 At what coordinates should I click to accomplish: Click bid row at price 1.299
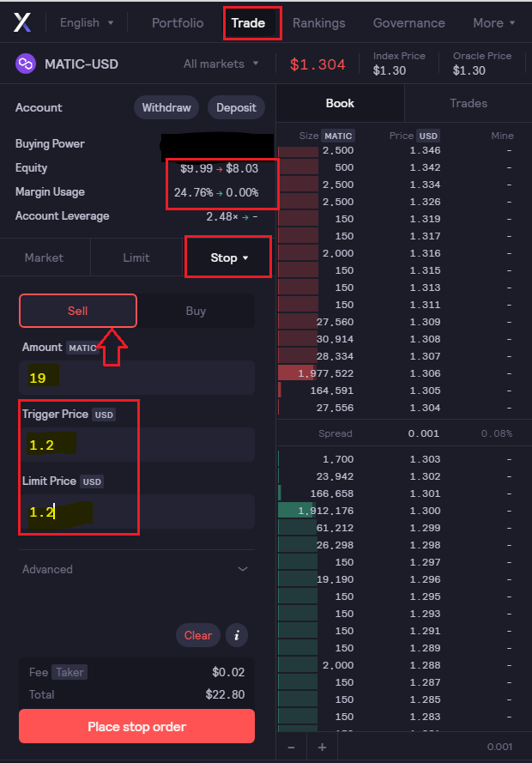coord(404,528)
